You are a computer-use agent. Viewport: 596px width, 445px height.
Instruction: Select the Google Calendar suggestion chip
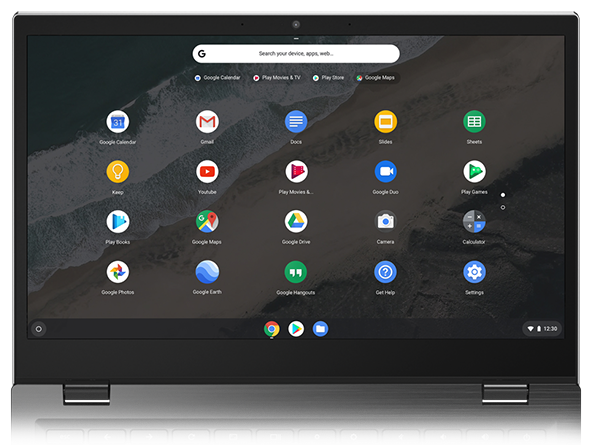tap(217, 78)
